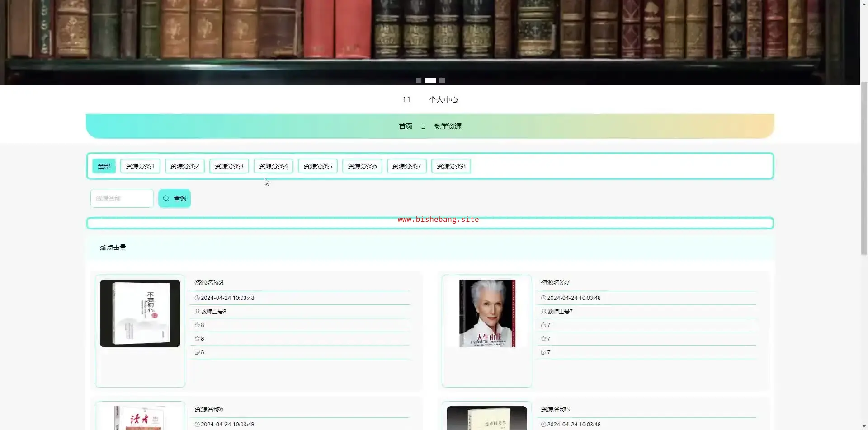Click the thumbs-up icon for 资源名称7
The width and height of the screenshot is (868, 430).
pyautogui.click(x=543, y=325)
